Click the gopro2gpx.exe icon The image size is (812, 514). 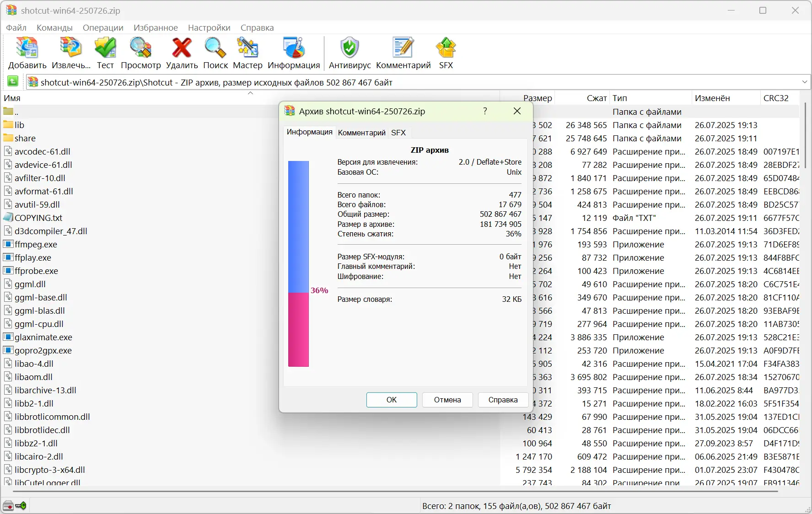click(x=8, y=350)
